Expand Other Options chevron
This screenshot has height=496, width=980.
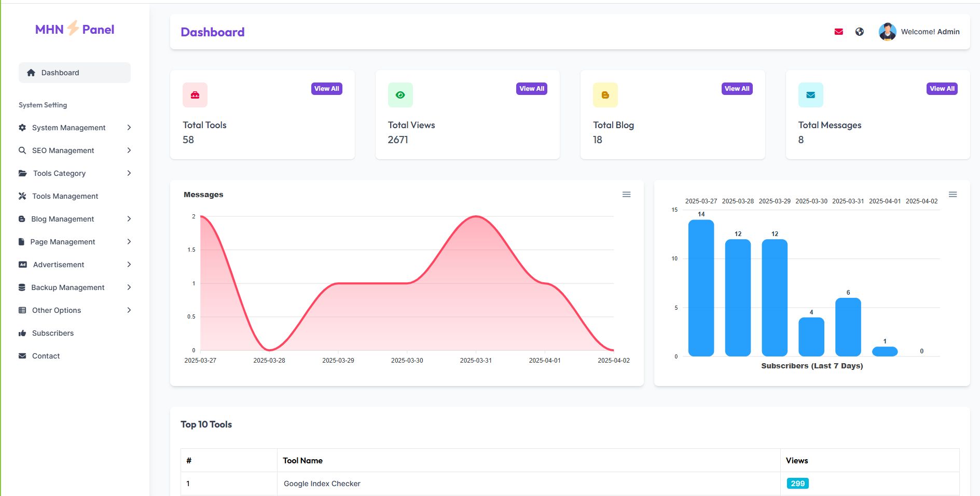(129, 310)
